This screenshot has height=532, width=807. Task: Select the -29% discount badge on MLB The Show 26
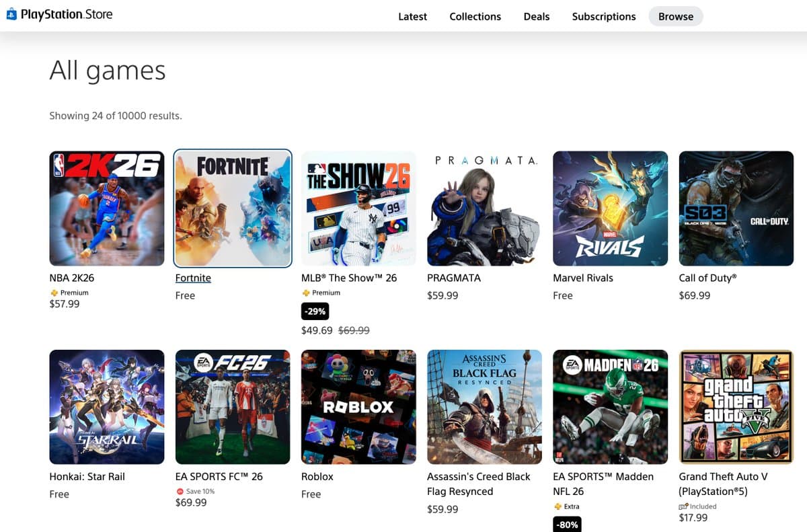(x=315, y=311)
